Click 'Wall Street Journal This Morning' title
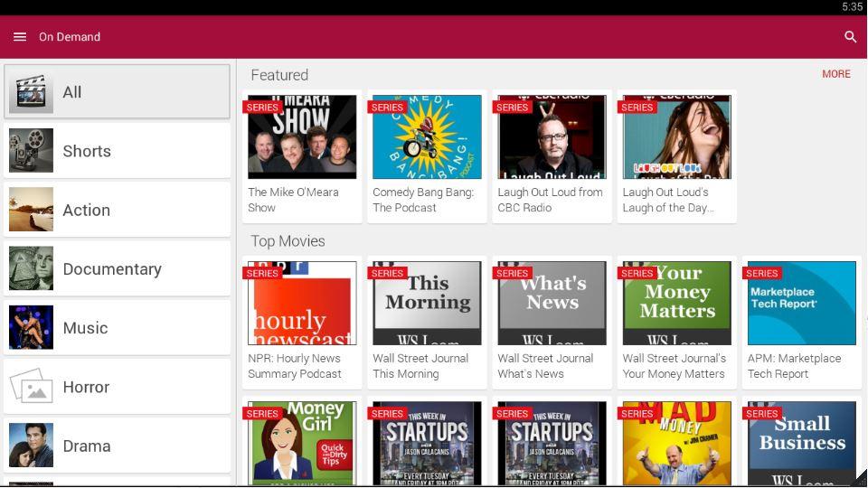 pos(420,366)
